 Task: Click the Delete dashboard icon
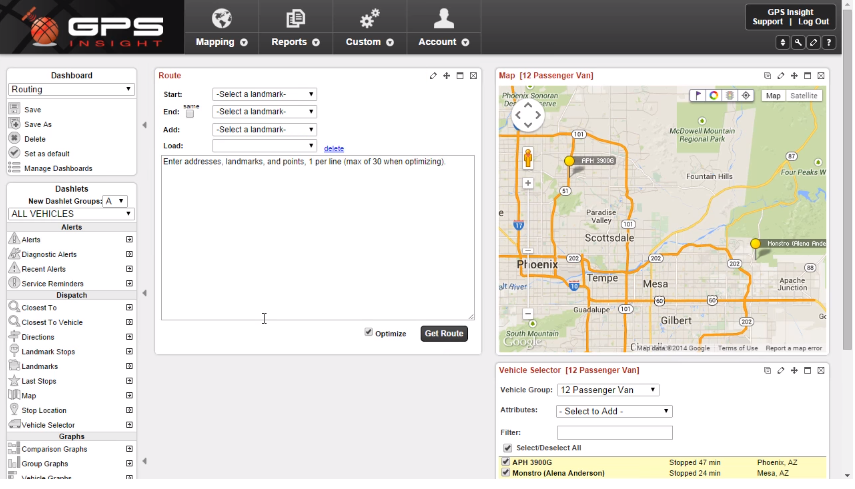(x=14, y=138)
